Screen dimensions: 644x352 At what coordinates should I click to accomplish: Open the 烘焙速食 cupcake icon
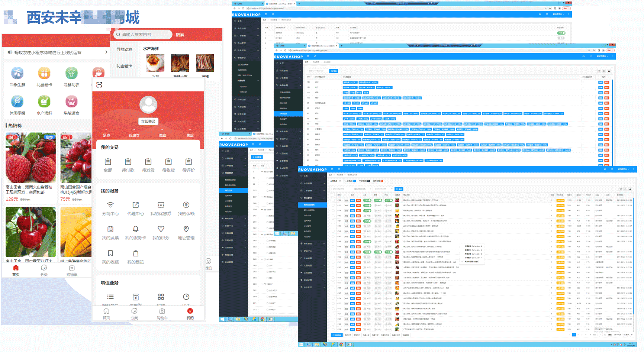(71, 101)
